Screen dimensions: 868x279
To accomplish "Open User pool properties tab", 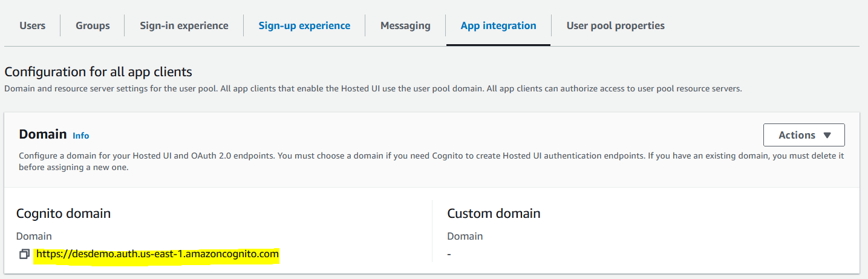I will (615, 25).
